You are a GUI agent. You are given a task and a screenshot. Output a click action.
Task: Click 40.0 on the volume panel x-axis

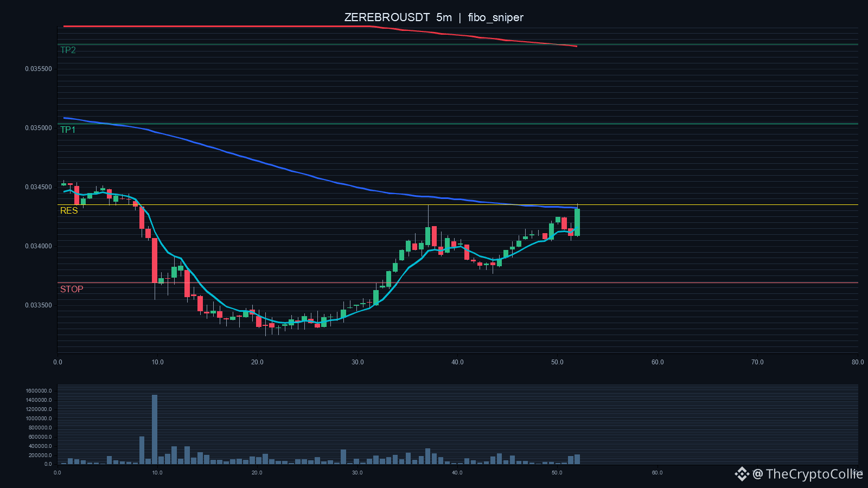click(x=457, y=473)
